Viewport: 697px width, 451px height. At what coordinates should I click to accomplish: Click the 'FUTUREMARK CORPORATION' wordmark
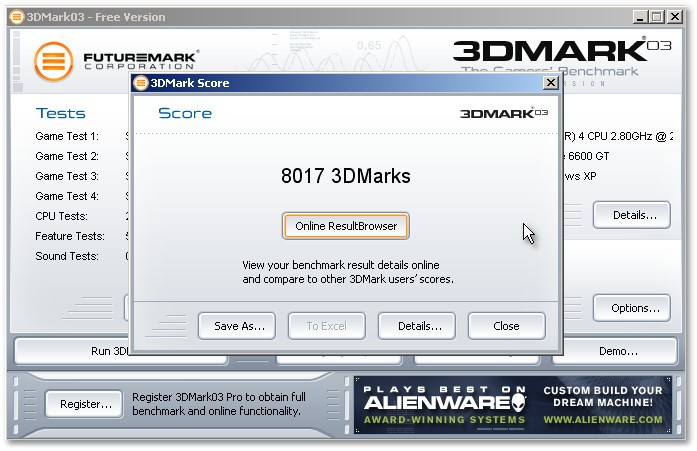[141, 60]
